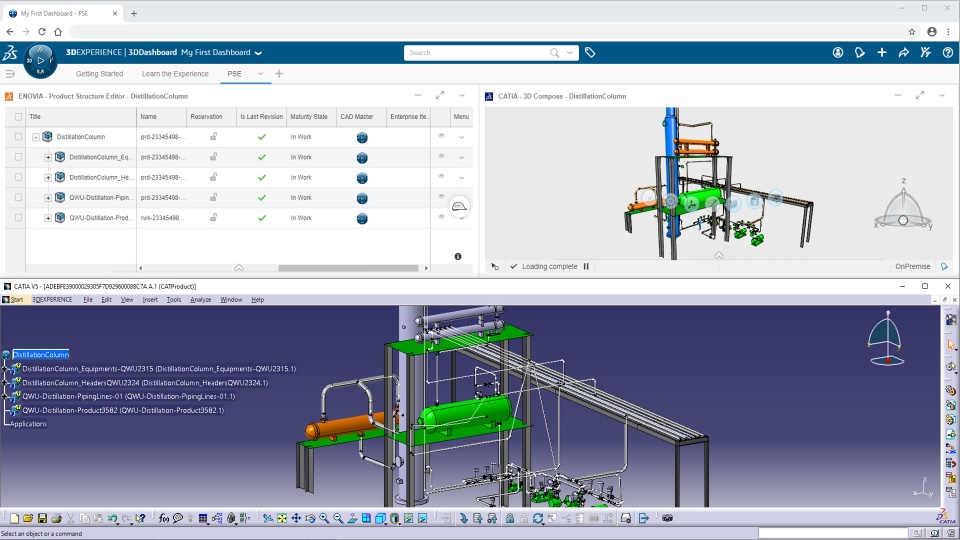
Task: Open the CATIA Tools menu
Action: (x=174, y=300)
